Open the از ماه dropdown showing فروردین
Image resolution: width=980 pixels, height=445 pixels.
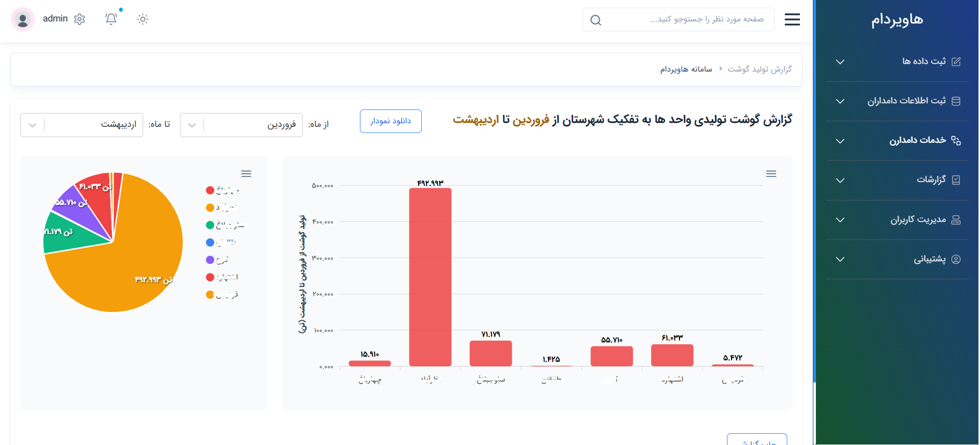tap(241, 125)
